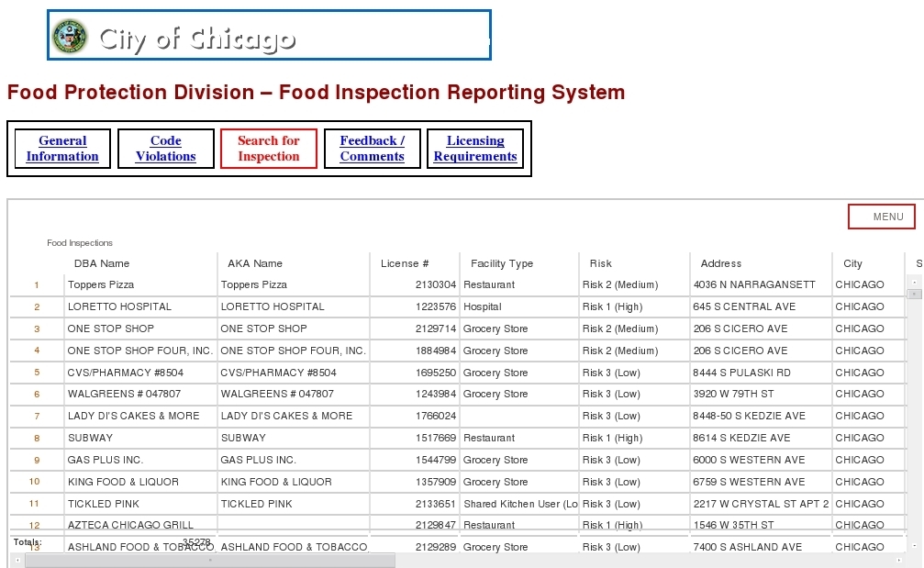Click license number 1544799

click(x=436, y=460)
